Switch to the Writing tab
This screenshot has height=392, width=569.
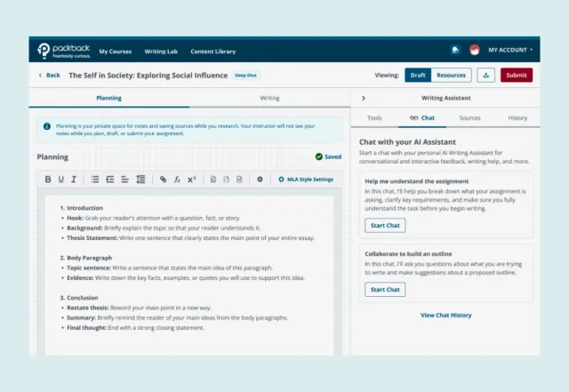point(269,98)
